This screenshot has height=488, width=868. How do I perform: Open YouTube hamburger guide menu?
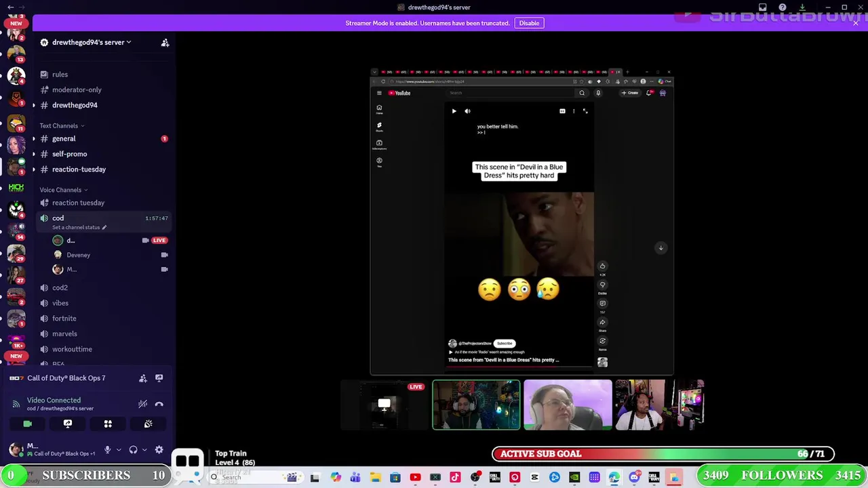[379, 93]
